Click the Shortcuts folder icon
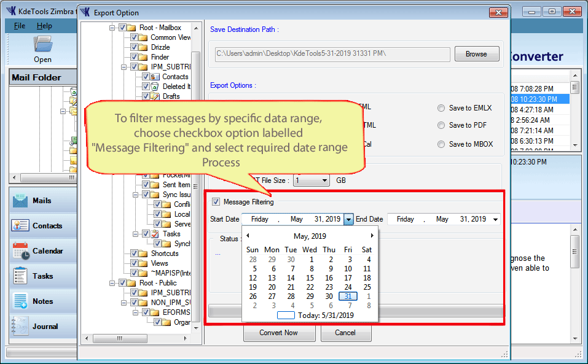The width and height of the screenshot is (588, 364). (143, 254)
